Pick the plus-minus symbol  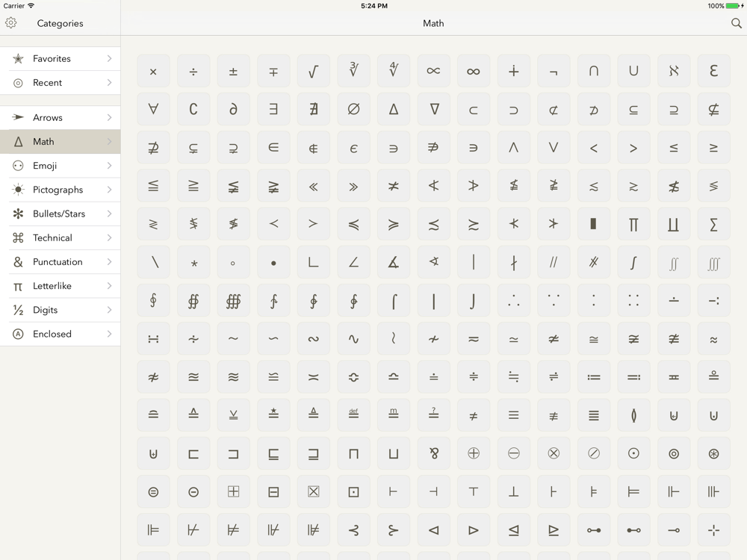[233, 72]
